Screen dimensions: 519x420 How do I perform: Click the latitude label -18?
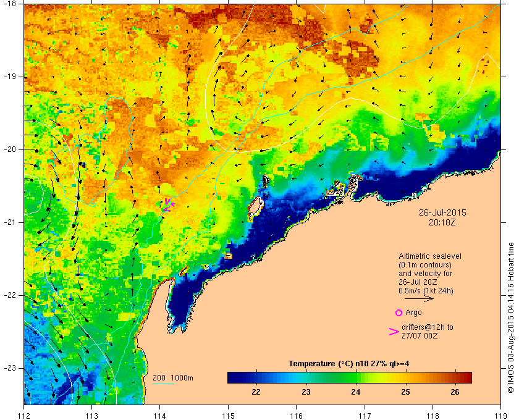[9, 4]
